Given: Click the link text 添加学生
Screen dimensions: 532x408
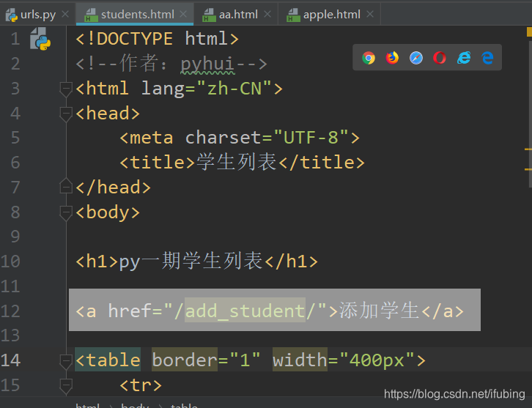Looking at the screenshot, I should 380,311.
